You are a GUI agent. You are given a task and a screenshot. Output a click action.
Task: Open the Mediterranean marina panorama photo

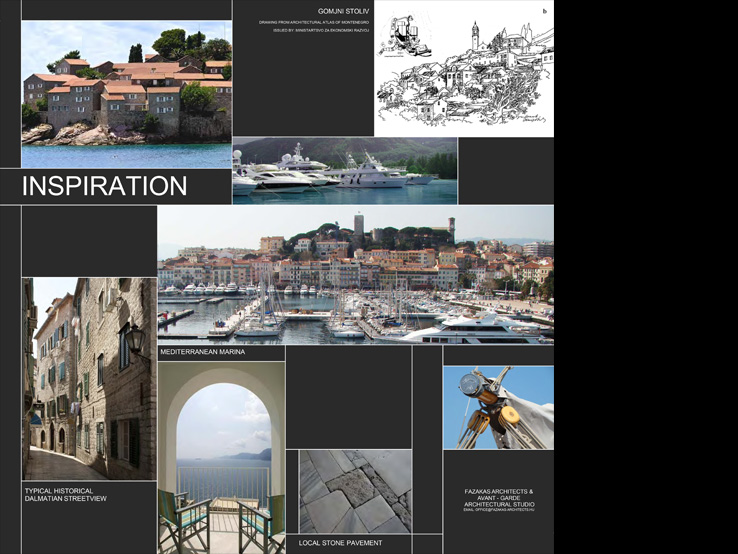(355, 275)
